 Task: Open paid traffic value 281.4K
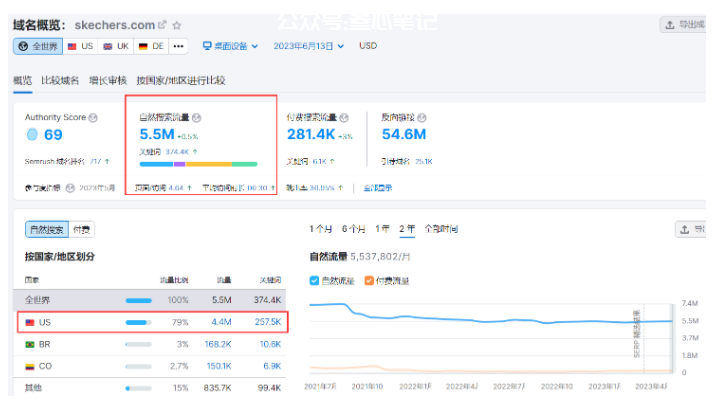pyautogui.click(x=311, y=134)
